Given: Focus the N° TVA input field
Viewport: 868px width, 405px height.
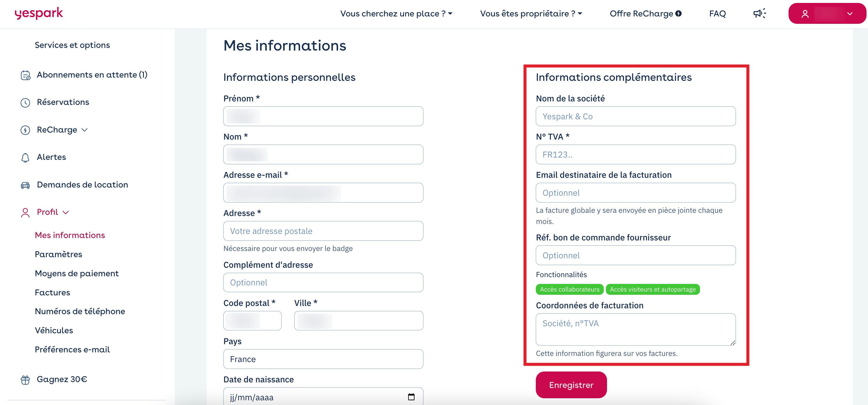Looking at the screenshot, I should tap(636, 155).
